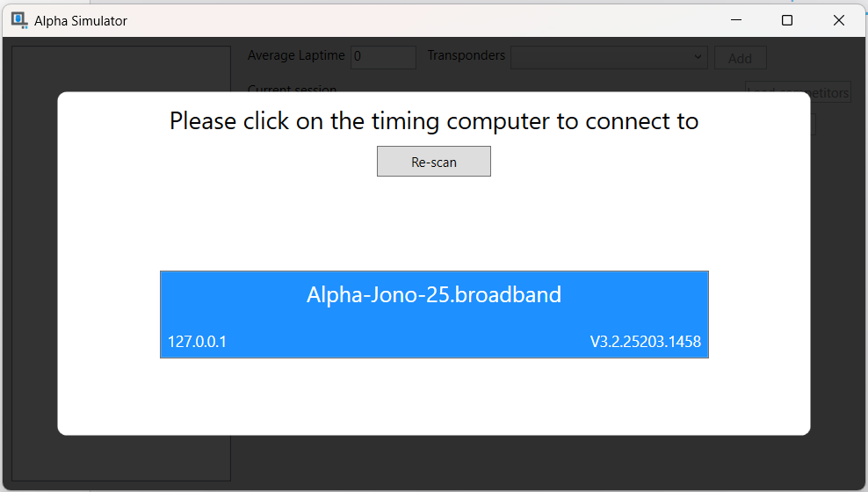This screenshot has width=868, height=492.
Task: Focus the Average Laptime input field
Action: pos(383,57)
